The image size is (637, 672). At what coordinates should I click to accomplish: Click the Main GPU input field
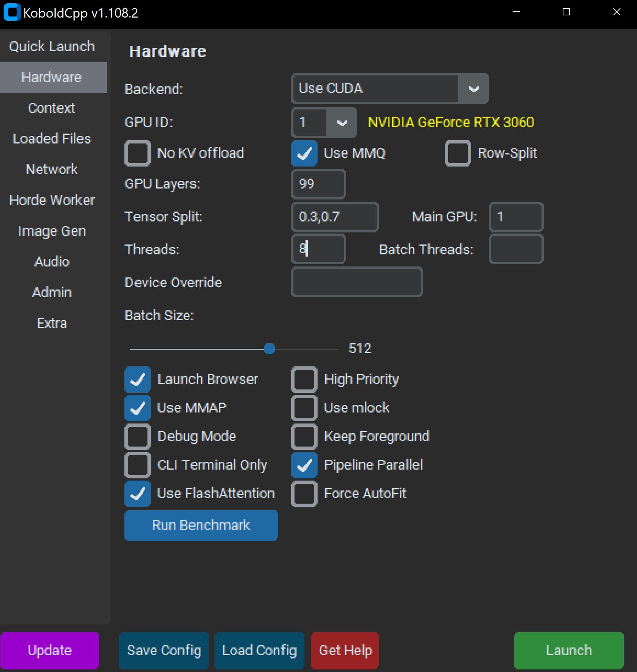pyautogui.click(x=516, y=217)
